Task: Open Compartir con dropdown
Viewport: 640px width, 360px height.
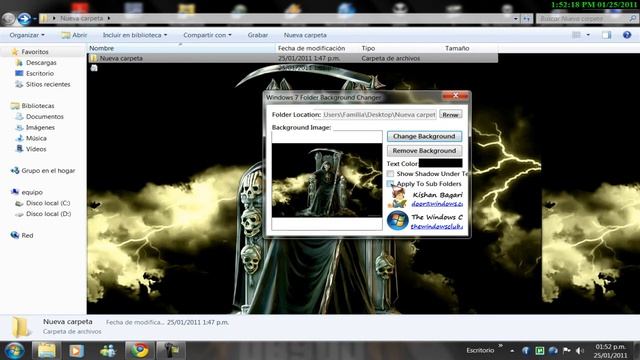Action: coord(207,35)
